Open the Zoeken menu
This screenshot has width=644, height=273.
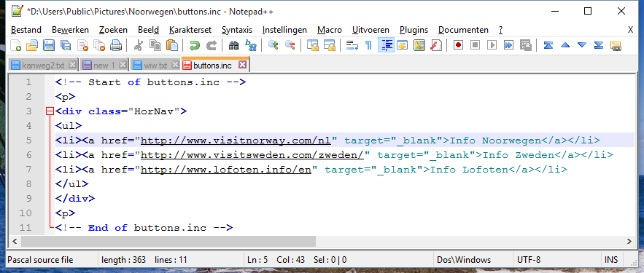(x=113, y=30)
